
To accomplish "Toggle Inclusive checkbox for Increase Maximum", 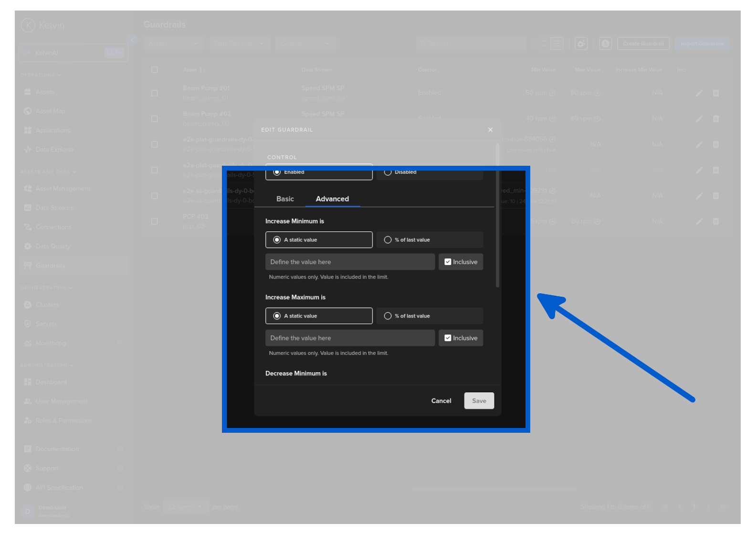I will pos(448,338).
